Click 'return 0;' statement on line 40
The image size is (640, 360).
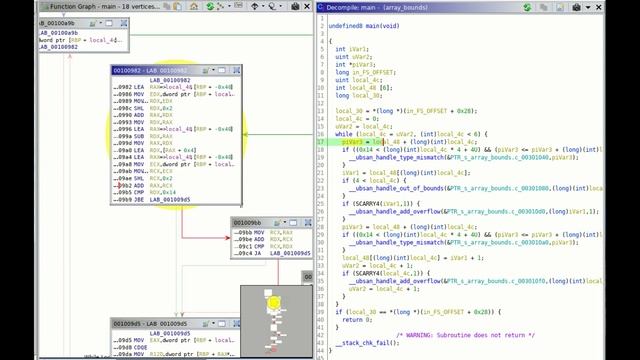[x=357, y=320]
